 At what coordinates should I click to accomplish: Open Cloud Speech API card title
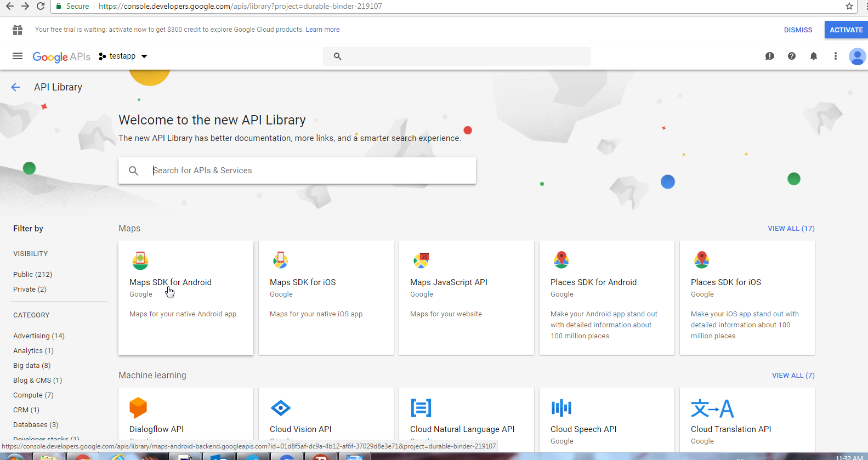[x=583, y=429]
